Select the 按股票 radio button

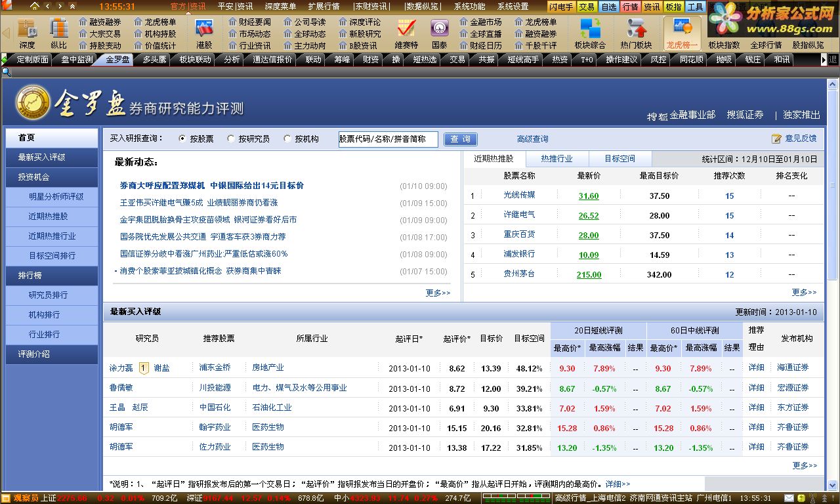point(182,138)
